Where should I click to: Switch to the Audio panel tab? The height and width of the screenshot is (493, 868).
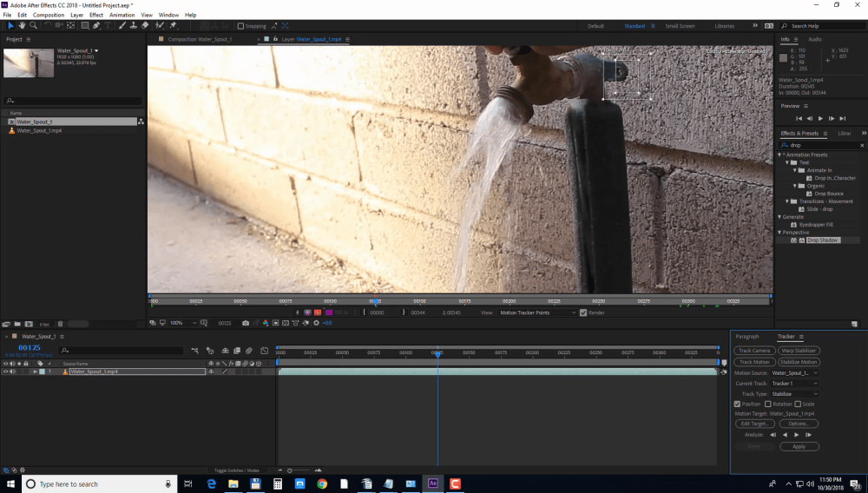(814, 39)
